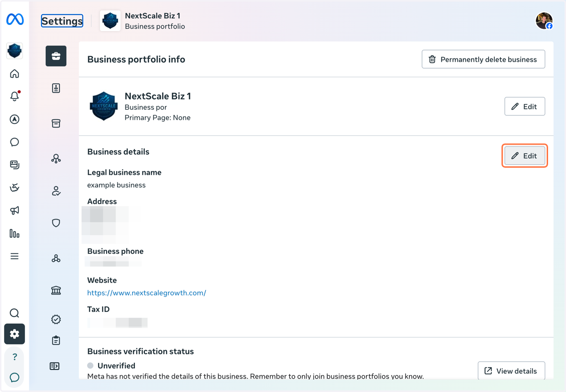Click Permanently delete business button
This screenshot has height=392, width=566.
(x=483, y=59)
